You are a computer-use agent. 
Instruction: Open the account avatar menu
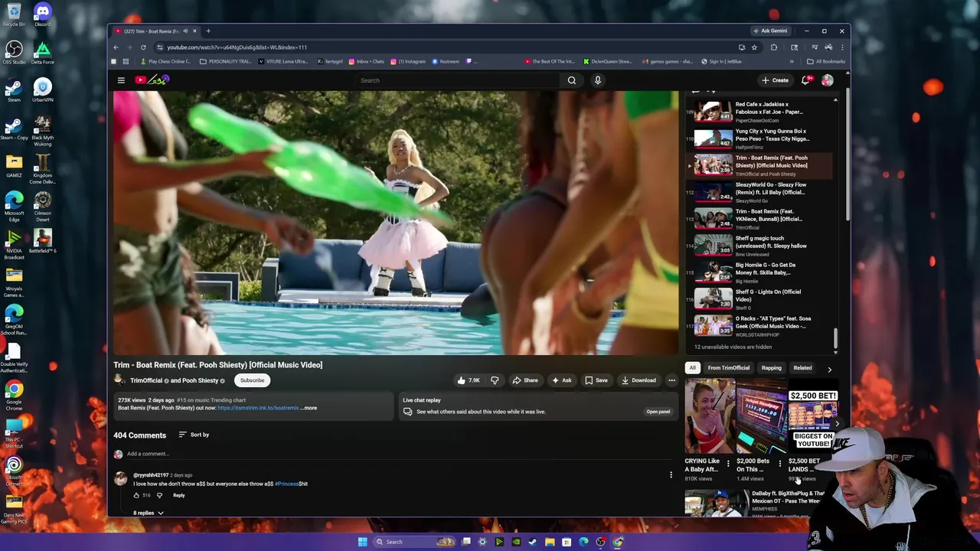(828, 80)
